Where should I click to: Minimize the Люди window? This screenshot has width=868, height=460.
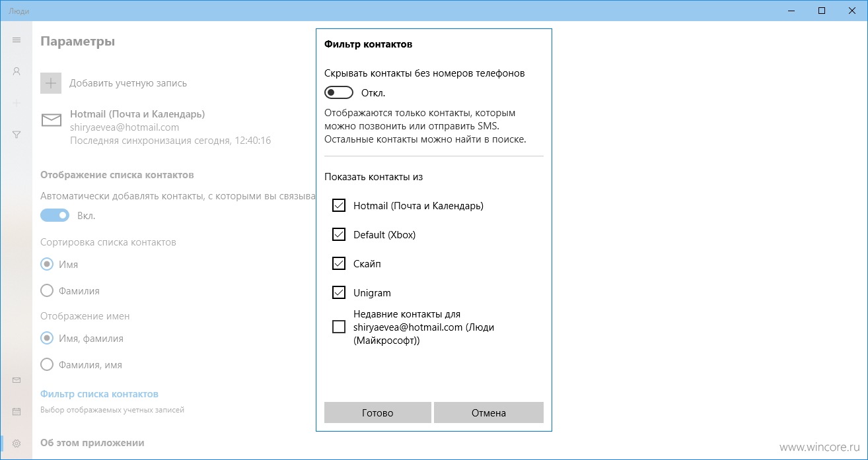(x=792, y=11)
